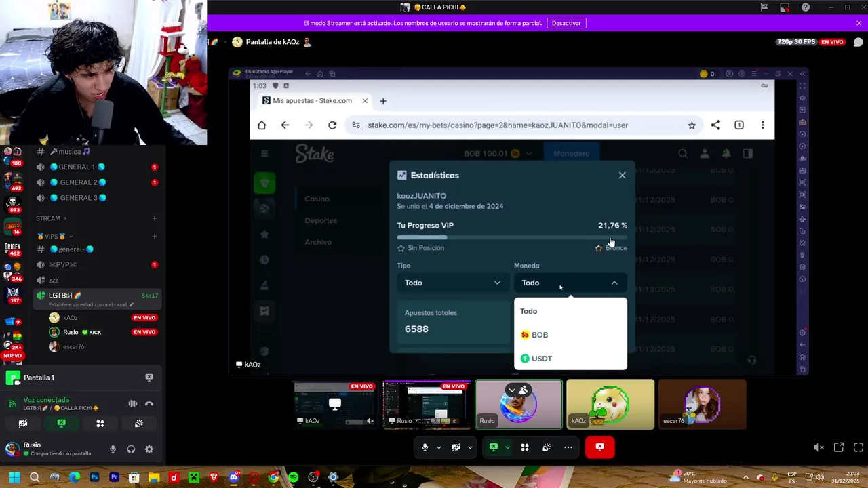Select kAOz Pikachu avatar participant tile
Viewport: 868px width, 488px height.
610,405
